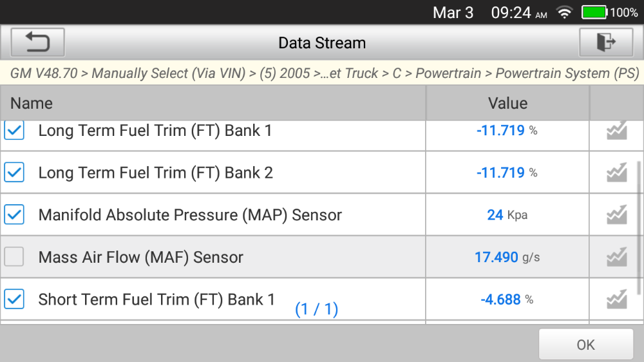Uncheck Long Term Fuel Trim Bank 1
The image size is (644, 362).
click(x=14, y=131)
